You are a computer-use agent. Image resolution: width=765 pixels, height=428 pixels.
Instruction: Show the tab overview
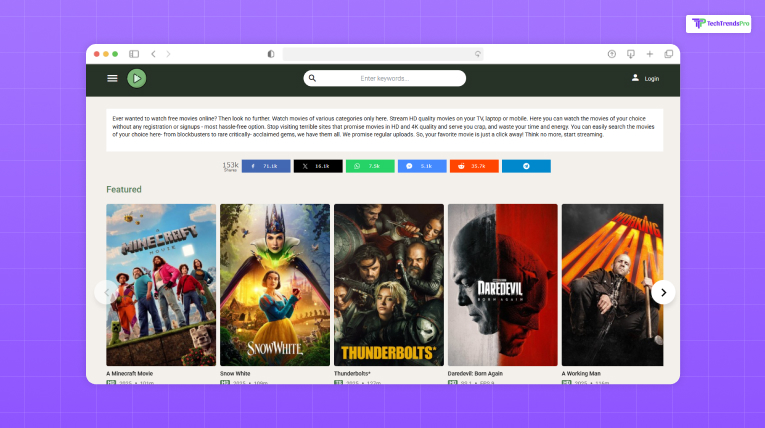point(668,54)
